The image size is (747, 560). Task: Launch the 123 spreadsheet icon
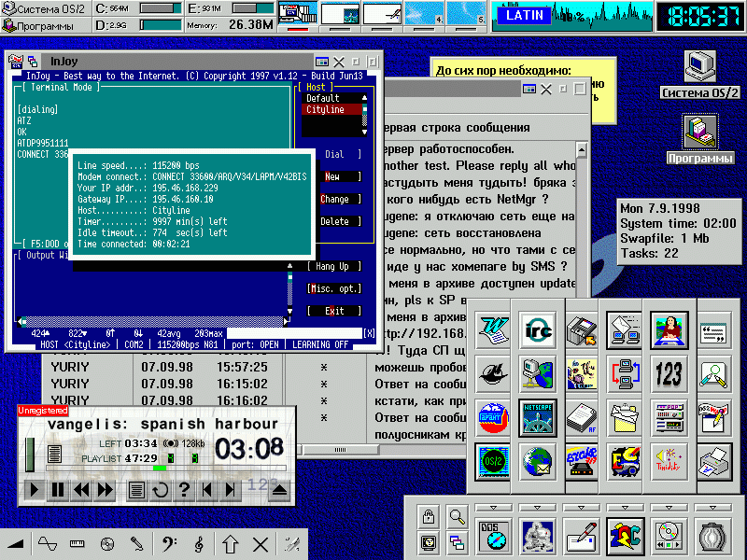point(669,374)
